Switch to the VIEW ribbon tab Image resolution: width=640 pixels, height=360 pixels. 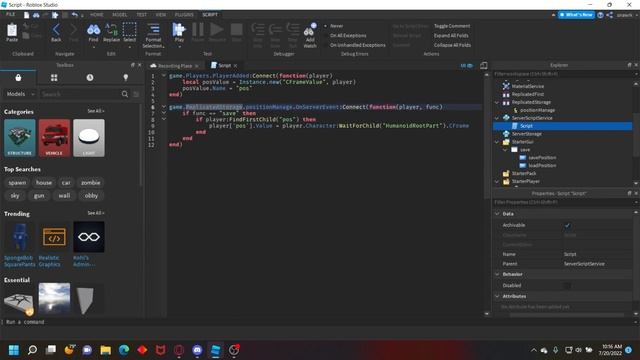coord(161,15)
